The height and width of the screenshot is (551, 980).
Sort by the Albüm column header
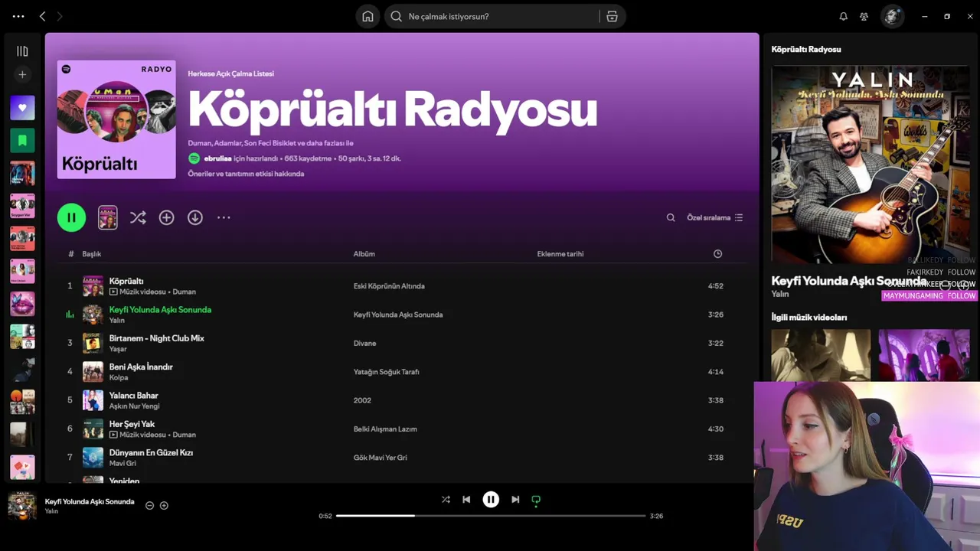pos(364,253)
